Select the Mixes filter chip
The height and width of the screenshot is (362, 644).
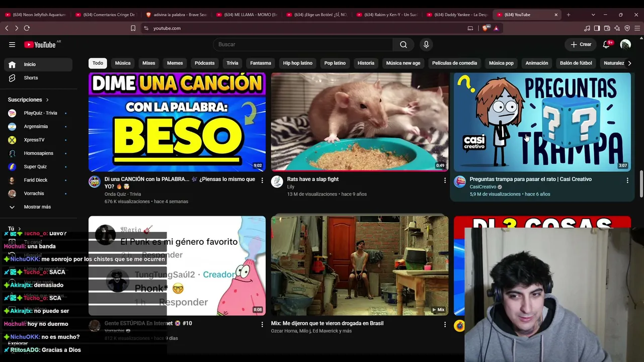point(149,63)
